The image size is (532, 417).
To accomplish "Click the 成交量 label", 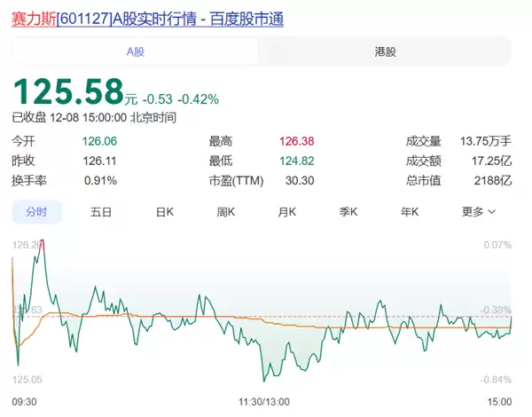I will click(x=424, y=141).
